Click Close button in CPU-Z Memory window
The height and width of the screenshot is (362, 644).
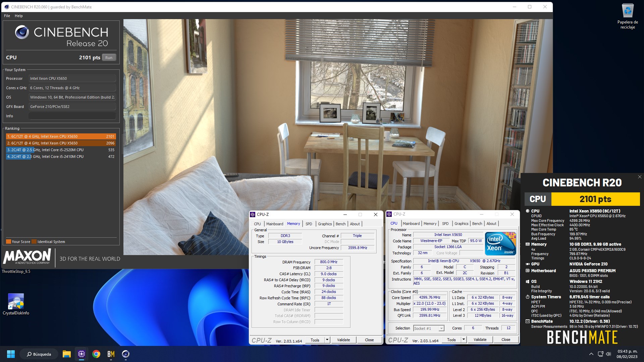(369, 340)
